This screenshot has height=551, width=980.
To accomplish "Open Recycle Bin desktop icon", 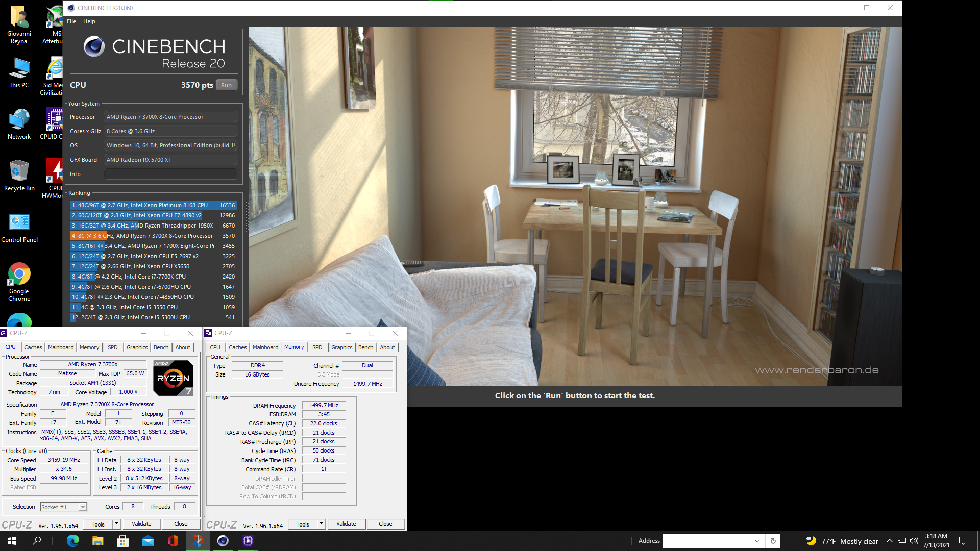I will pyautogui.click(x=19, y=175).
